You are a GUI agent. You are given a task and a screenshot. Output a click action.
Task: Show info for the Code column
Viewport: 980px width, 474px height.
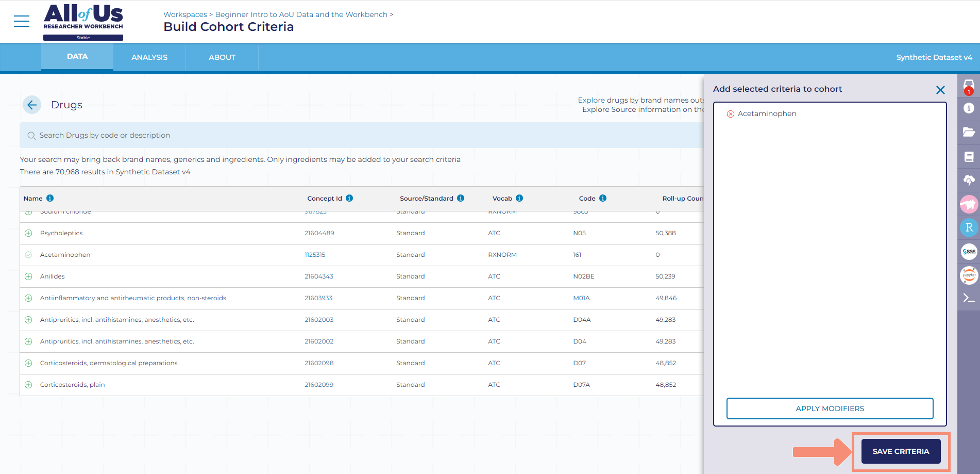[603, 198]
